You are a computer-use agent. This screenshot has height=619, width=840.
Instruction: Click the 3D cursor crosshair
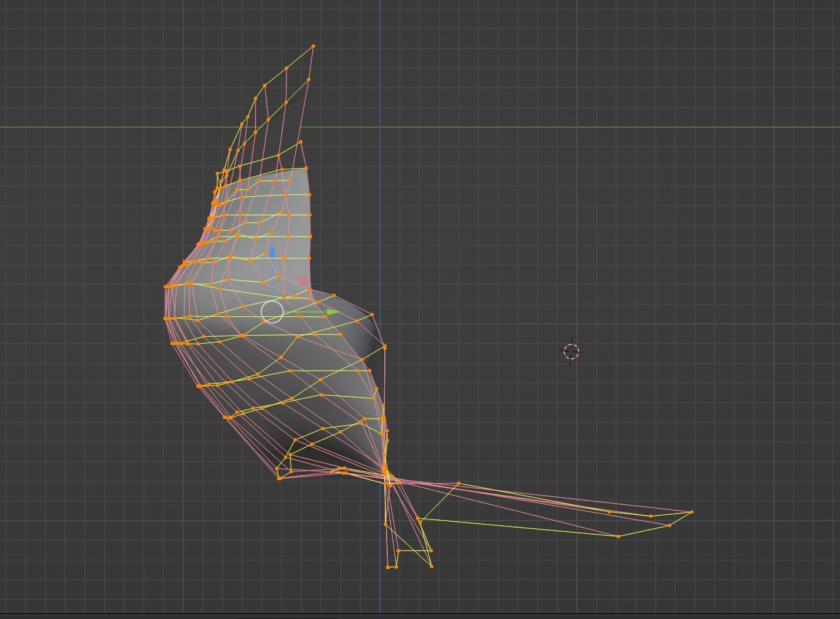tap(571, 352)
